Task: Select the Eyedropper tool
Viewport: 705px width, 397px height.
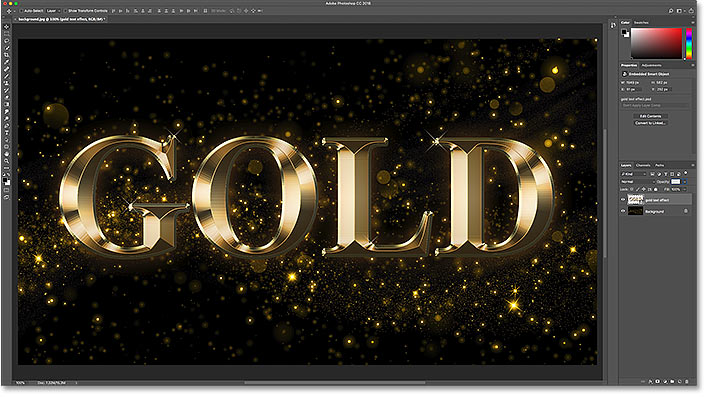Action: tap(7, 62)
